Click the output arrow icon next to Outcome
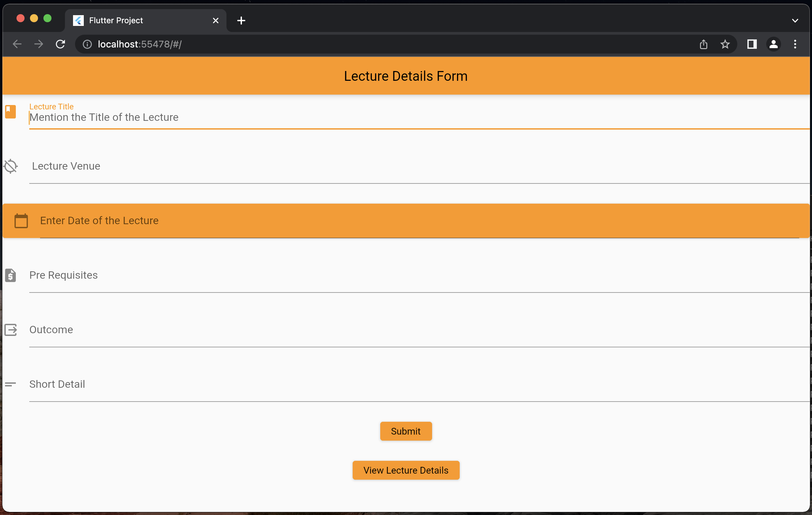The image size is (812, 515). (x=10, y=330)
